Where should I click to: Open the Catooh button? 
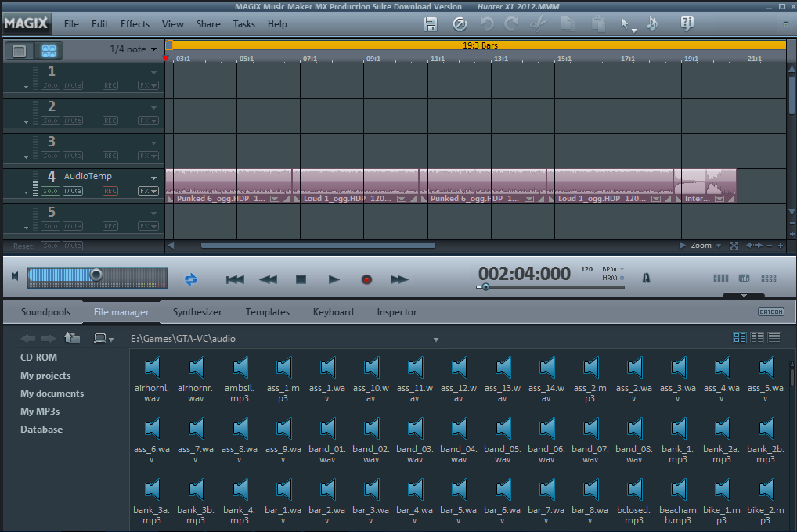771,311
